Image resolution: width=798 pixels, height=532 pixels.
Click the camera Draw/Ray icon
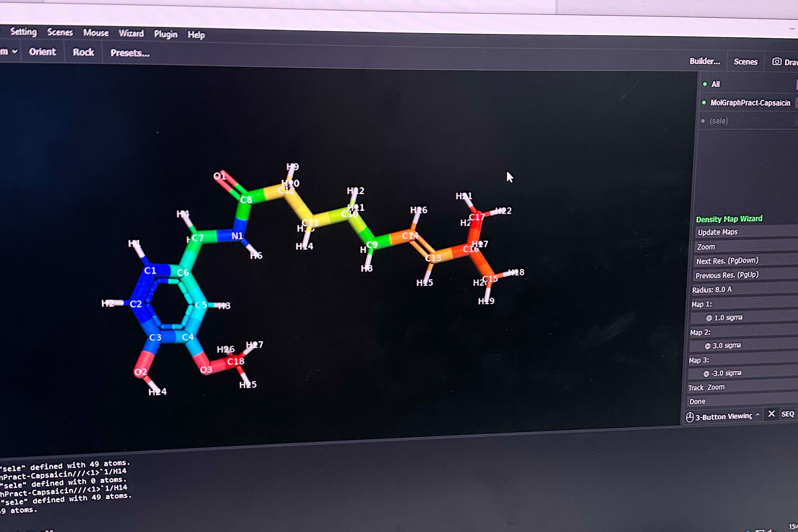(776, 62)
